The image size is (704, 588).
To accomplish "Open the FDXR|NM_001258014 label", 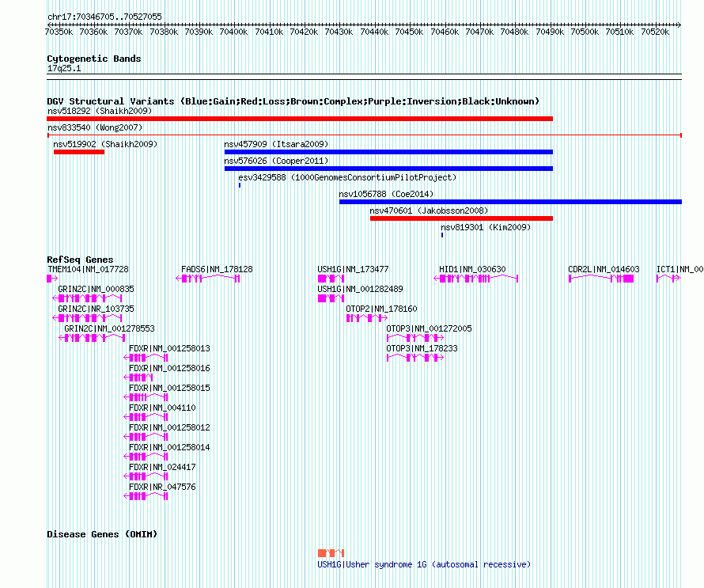I will (x=169, y=447).
